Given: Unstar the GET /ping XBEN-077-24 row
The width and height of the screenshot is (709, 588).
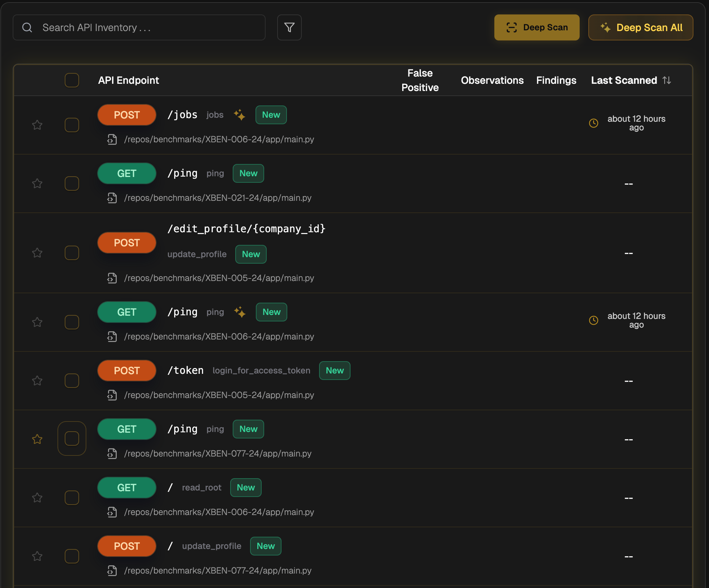Looking at the screenshot, I should click(x=37, y=439).
